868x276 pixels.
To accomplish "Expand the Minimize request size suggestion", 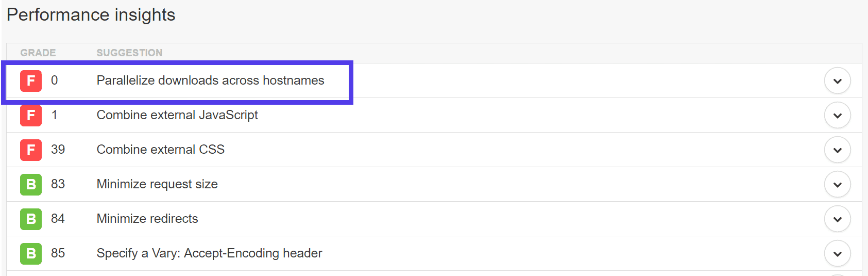I will point(837,184).
